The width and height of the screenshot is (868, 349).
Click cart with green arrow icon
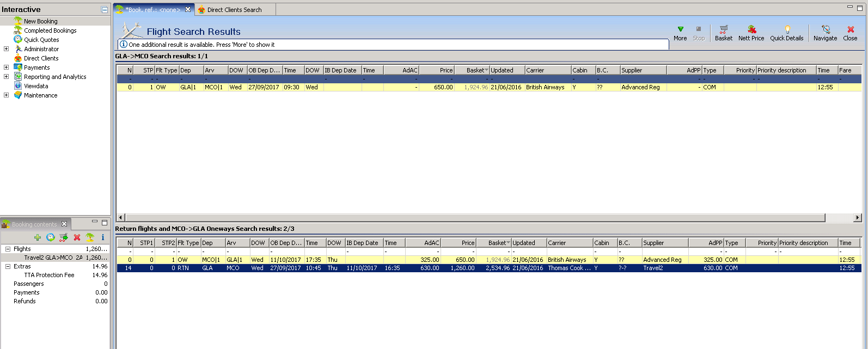click(64, 237)
